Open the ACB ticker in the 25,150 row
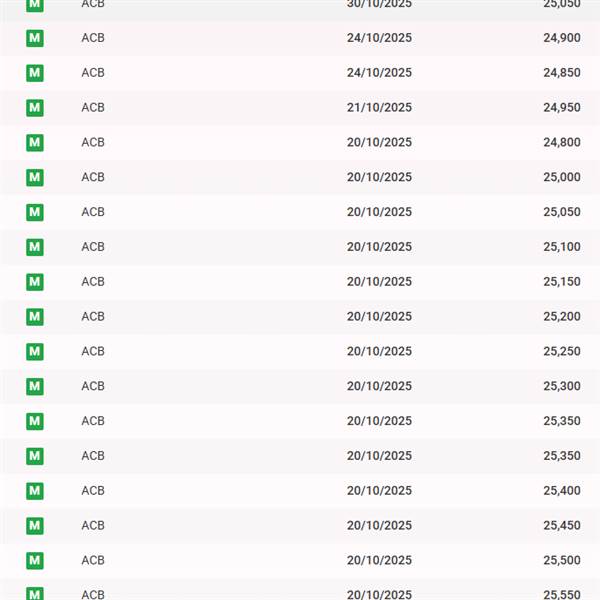 click(x=93, y=282)
